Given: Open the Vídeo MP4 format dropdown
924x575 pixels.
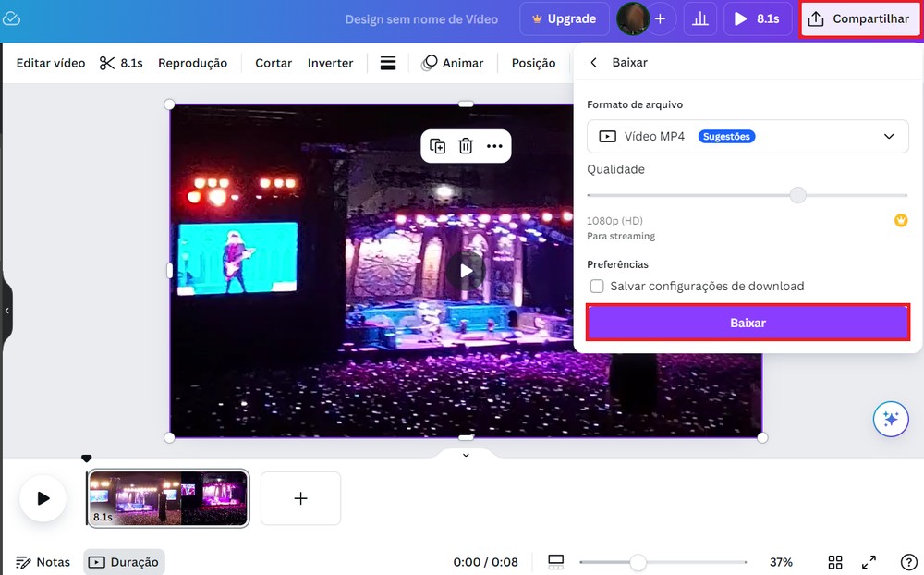Looking at the screenshot, I should pyautogui.click(x=748, y=136).
